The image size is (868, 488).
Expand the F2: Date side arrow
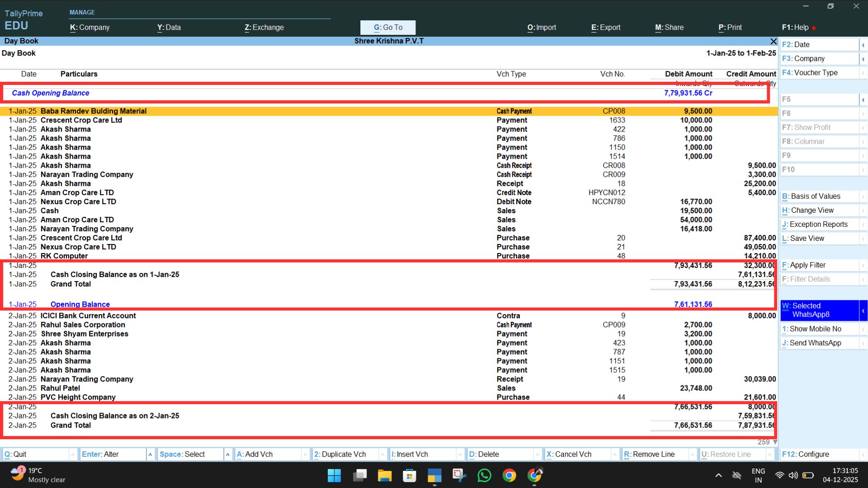coord(863,45)
